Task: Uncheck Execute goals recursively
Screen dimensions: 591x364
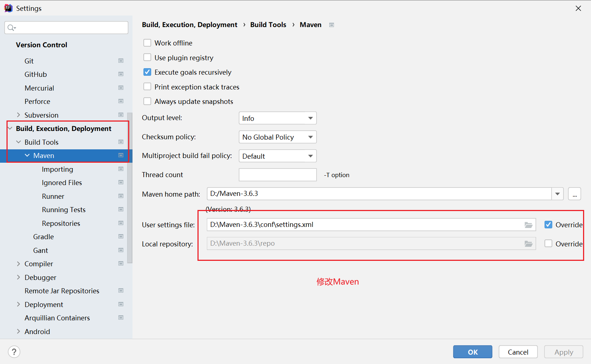Action: [147, 72]
